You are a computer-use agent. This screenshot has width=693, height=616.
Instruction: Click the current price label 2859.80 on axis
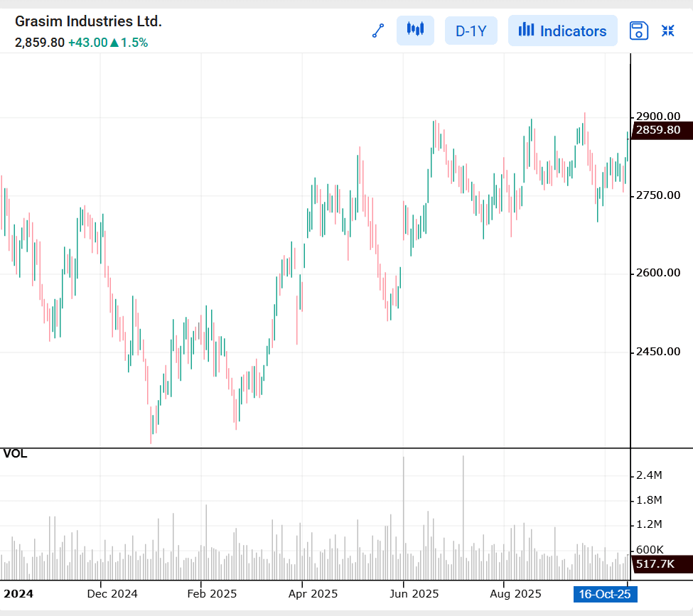(x=662, y=130)
